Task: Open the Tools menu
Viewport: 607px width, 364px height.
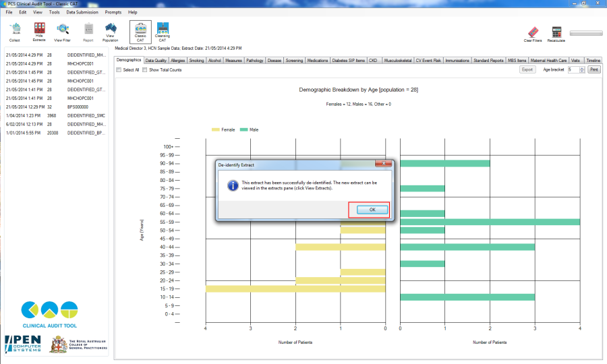Action: coord(54,12)
